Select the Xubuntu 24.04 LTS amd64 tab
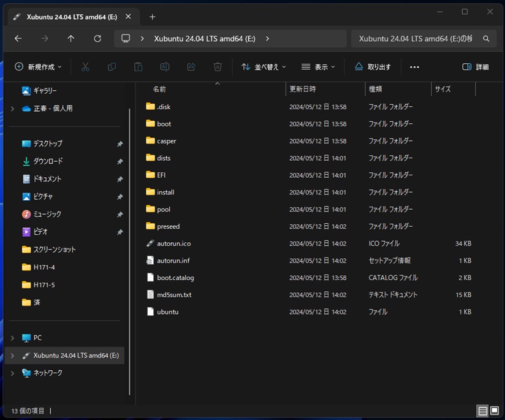 pos(72,17)
